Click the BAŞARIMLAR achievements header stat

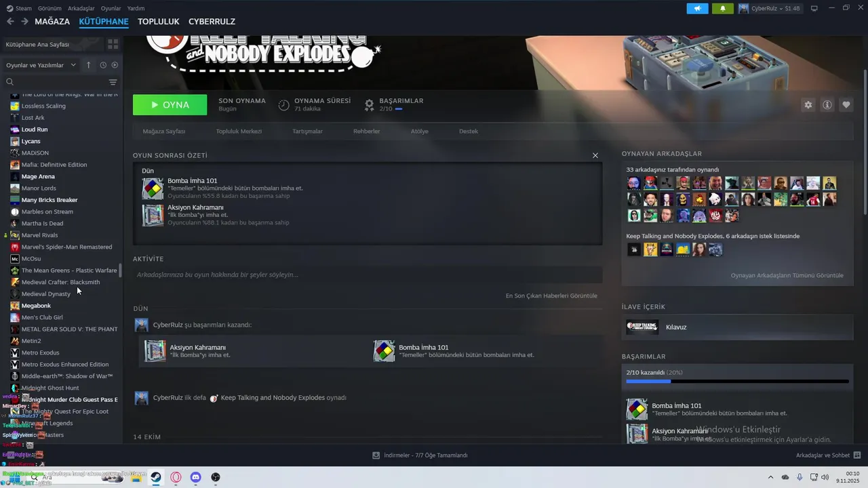394,105
